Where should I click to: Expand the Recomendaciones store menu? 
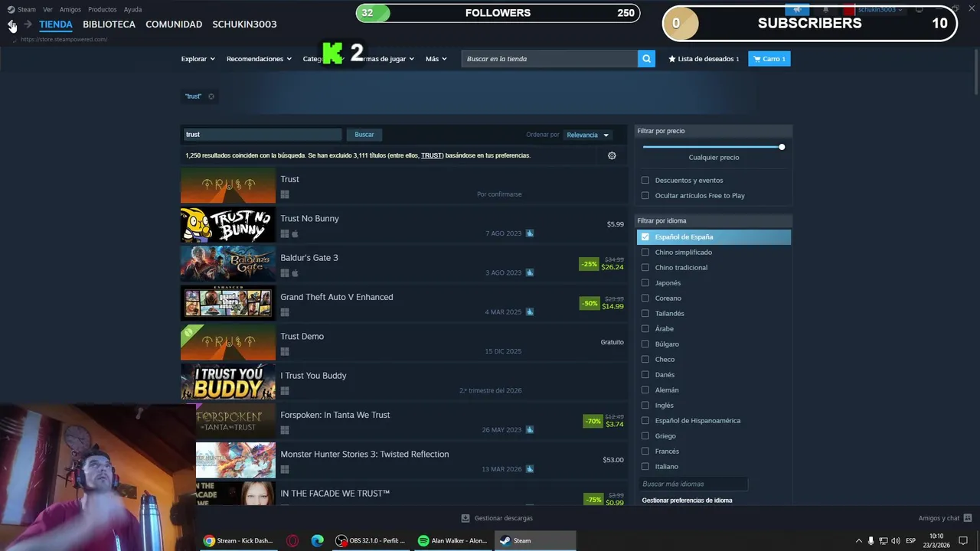click(259, 59)
